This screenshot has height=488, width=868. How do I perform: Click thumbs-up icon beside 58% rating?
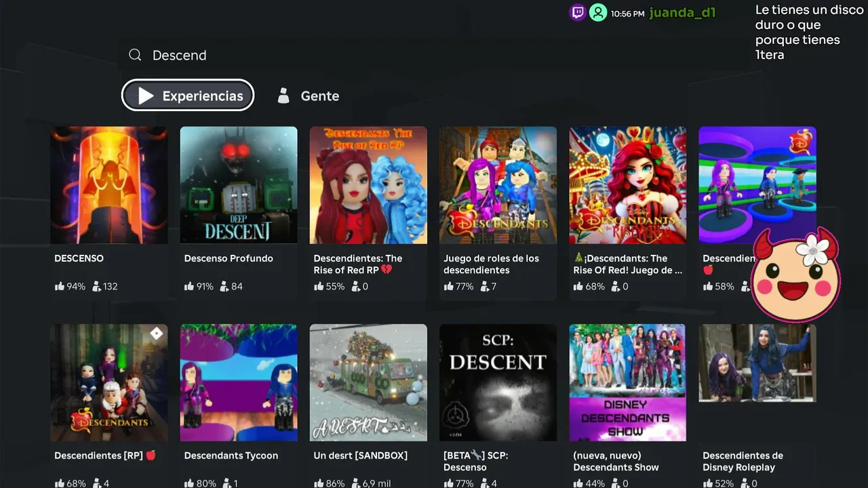pos(708,286)
